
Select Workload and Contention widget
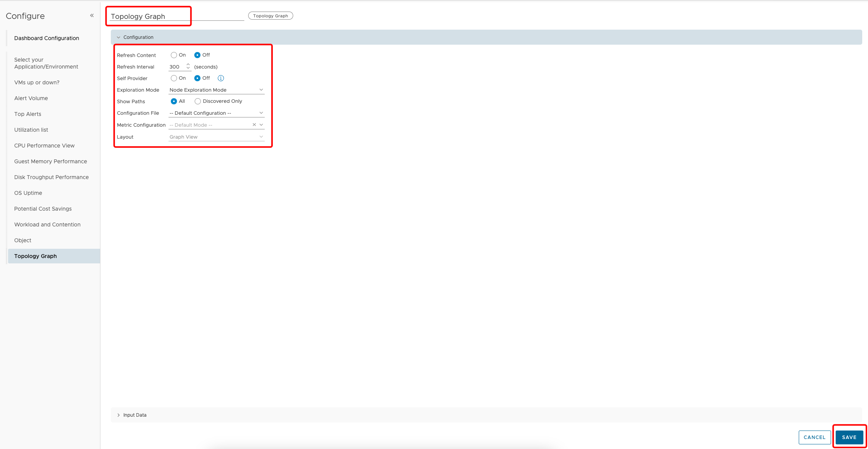coord(47,224)
